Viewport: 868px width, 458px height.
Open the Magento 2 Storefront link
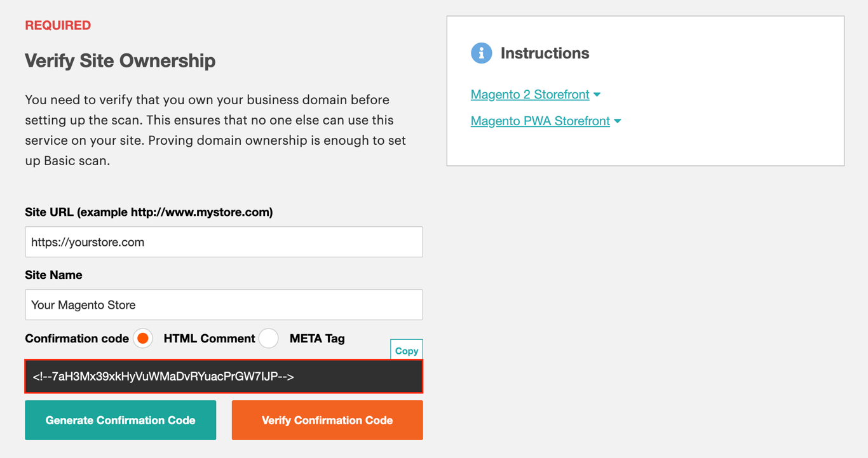(529, 94)
